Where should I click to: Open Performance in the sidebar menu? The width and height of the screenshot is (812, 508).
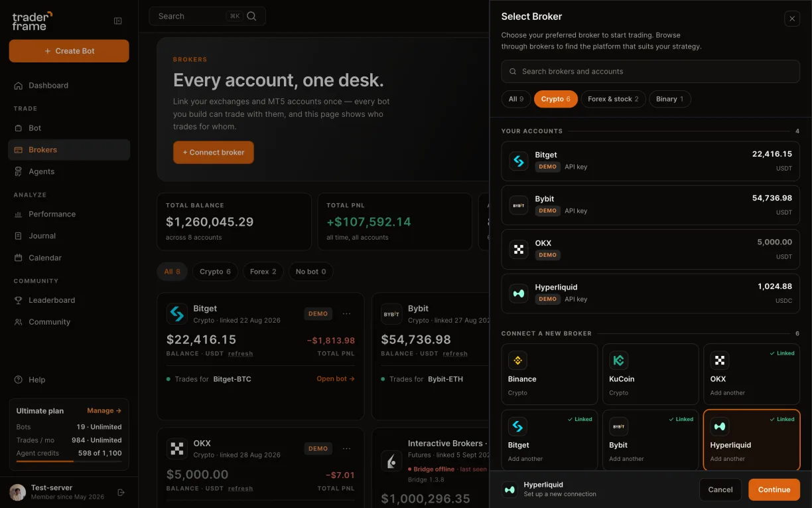point(69,214)
